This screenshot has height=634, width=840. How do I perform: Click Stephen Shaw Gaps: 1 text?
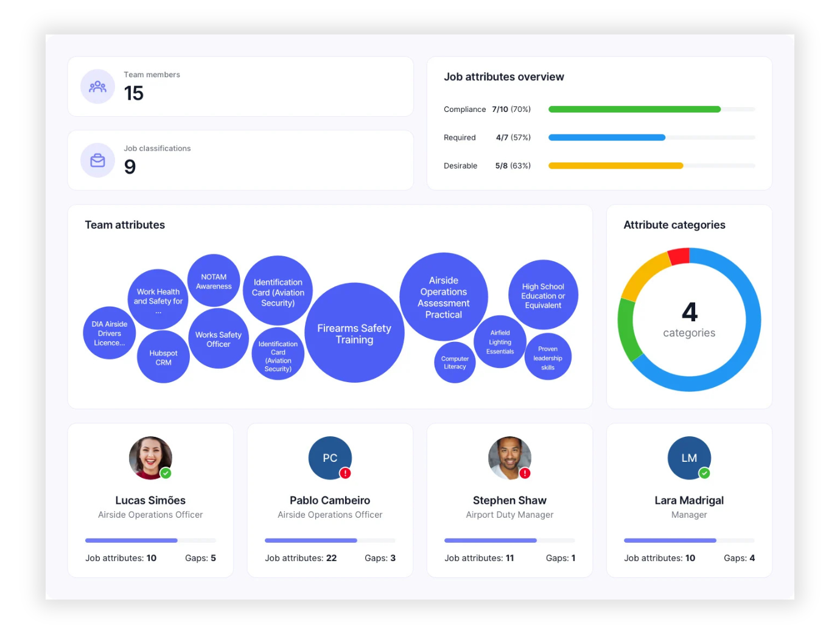(x=561, y=558)
